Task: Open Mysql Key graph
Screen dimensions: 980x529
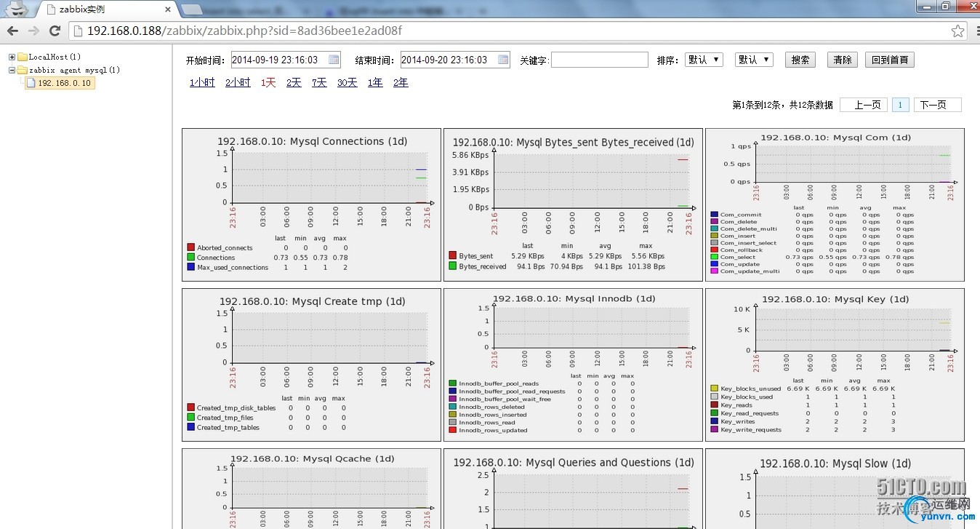Action: (x=835, y=365)
